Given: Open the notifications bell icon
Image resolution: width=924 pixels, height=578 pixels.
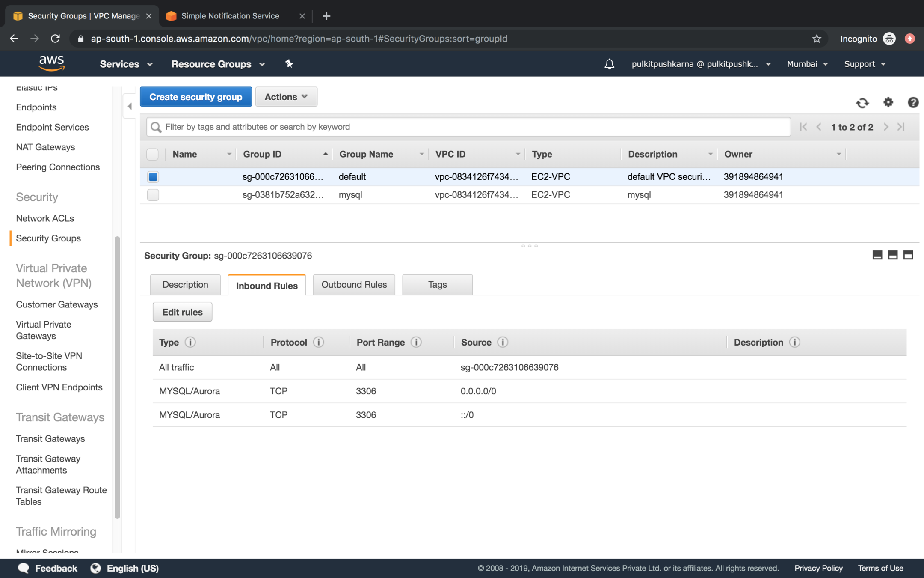Looking at the screenshot, I should (609, 64).
